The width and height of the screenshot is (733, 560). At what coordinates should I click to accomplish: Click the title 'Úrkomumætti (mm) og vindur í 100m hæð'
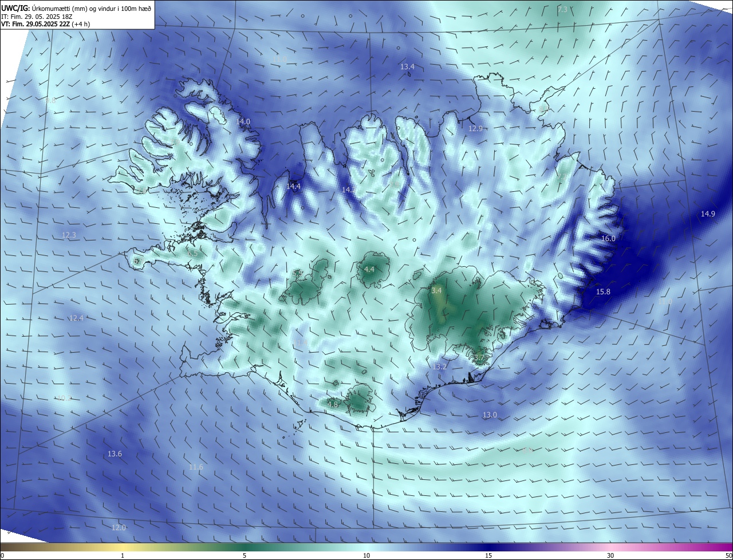point(92,9)
